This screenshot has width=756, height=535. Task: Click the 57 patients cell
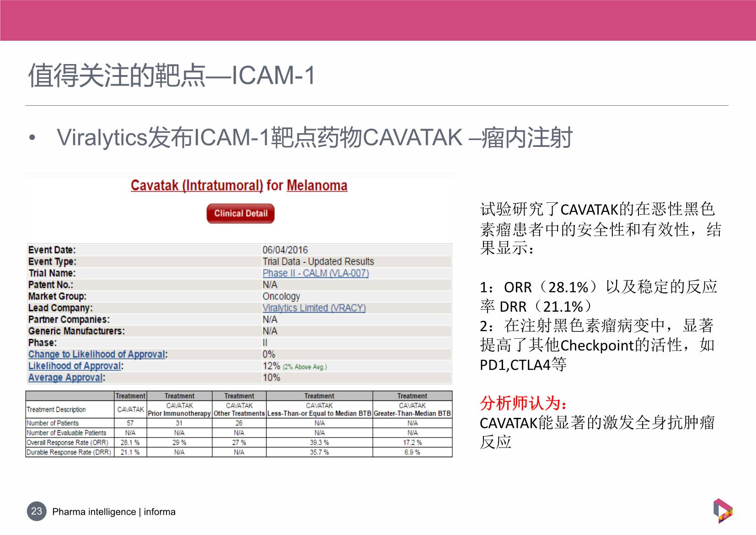point(130,423)
